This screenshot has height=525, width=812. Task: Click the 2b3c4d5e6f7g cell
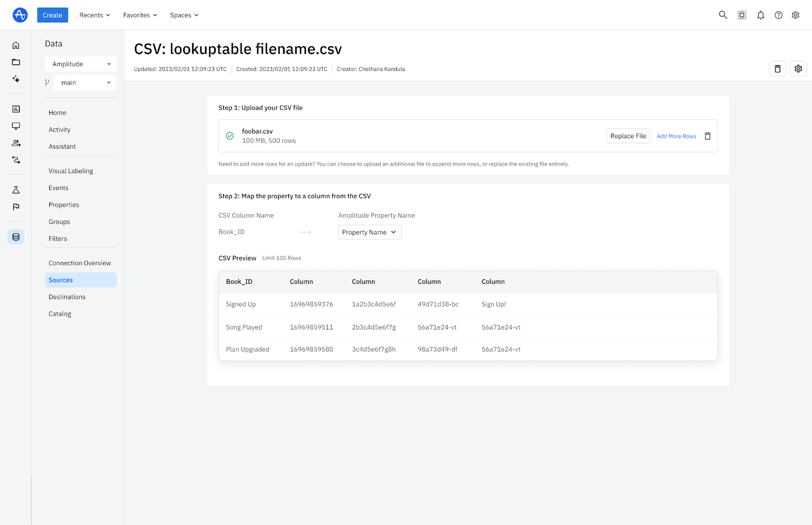[x=374, y=327]
